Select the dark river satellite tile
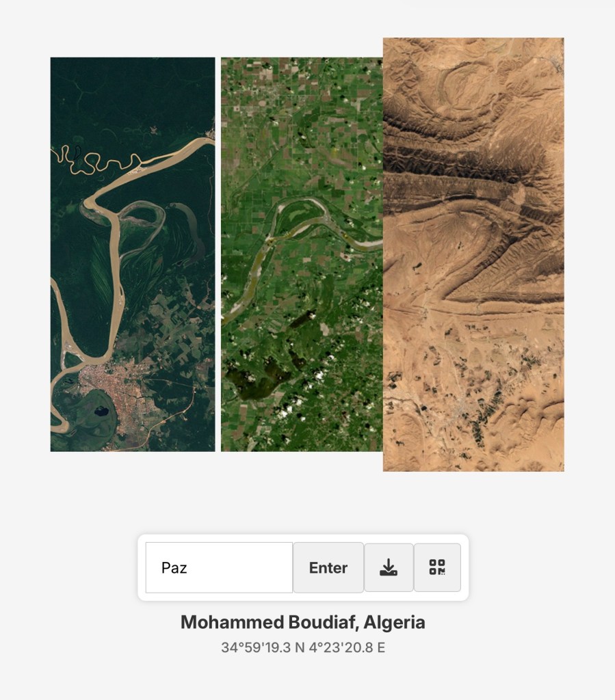The image size is (615, 700). (x=133, y=254)
